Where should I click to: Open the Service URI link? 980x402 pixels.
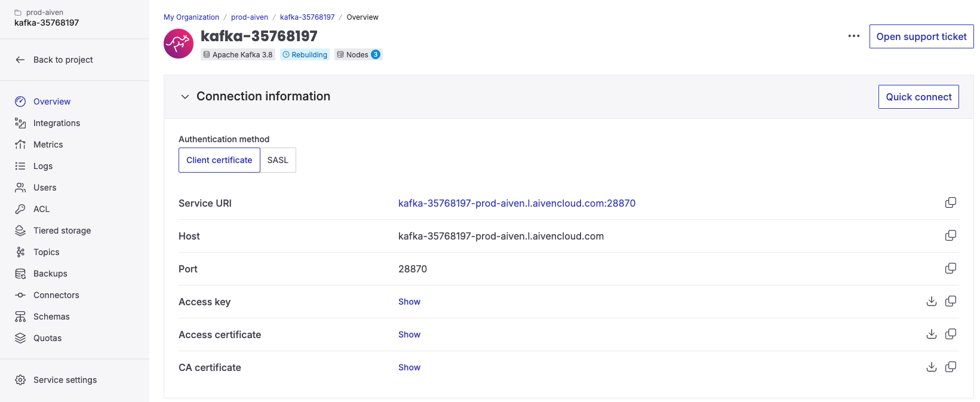[517, 203]
